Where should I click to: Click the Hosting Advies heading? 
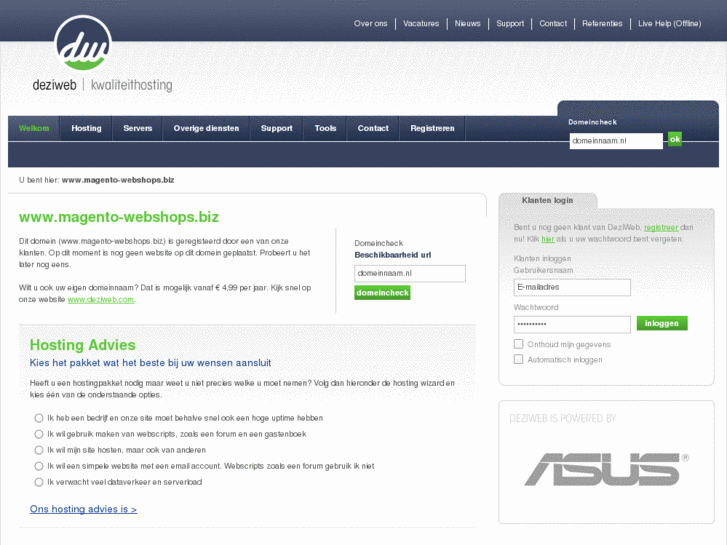(x=83, y=345)
